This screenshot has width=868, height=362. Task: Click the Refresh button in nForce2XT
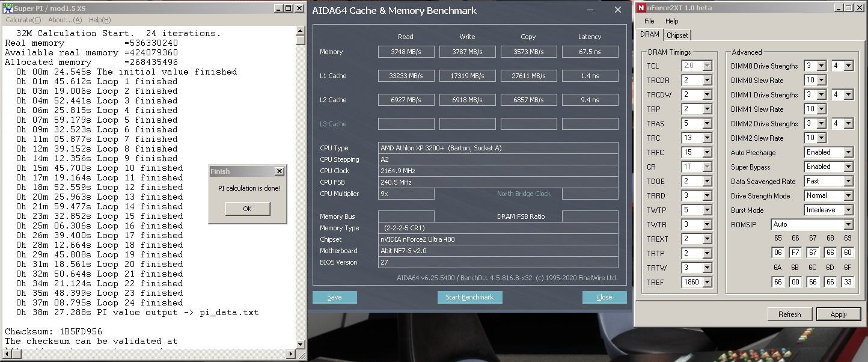790,314
